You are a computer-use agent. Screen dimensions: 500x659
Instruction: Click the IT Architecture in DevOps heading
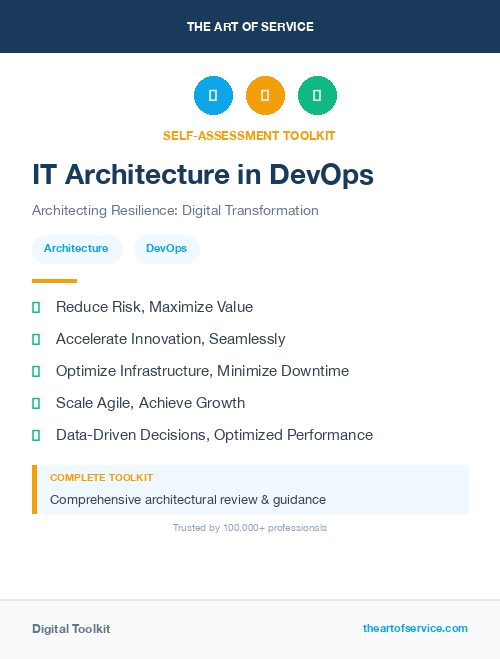click(203, 174)
